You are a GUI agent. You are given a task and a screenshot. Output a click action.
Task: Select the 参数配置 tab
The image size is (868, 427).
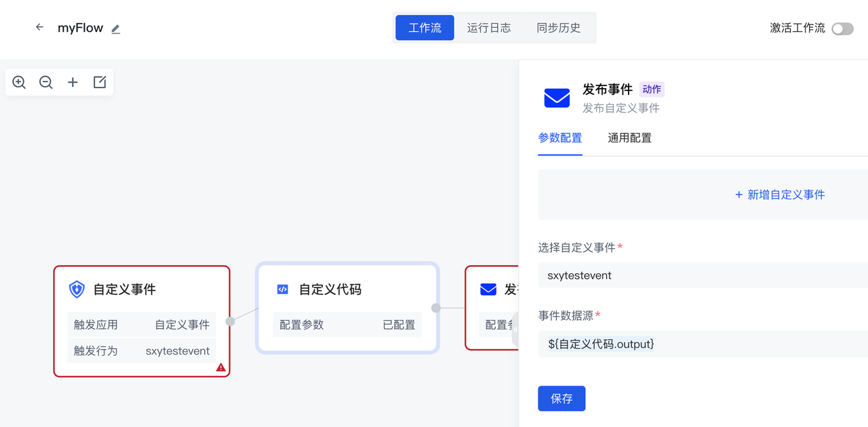560,138
